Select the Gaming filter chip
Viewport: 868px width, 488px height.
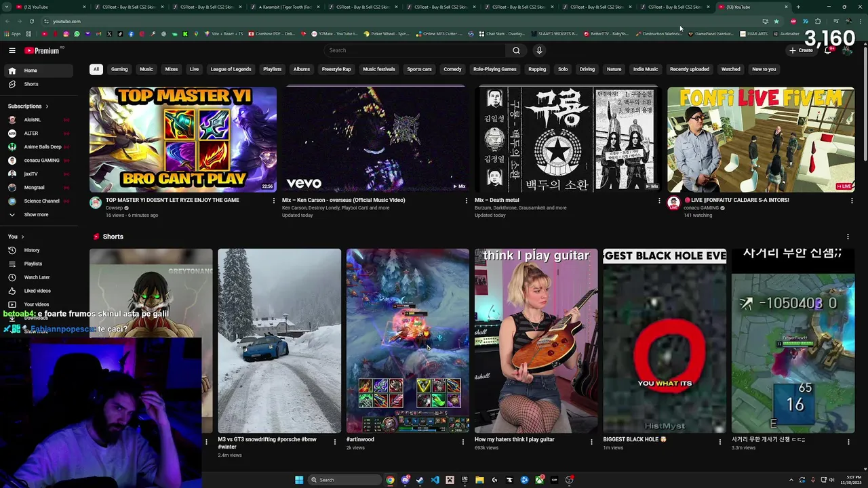pos(119,69)
